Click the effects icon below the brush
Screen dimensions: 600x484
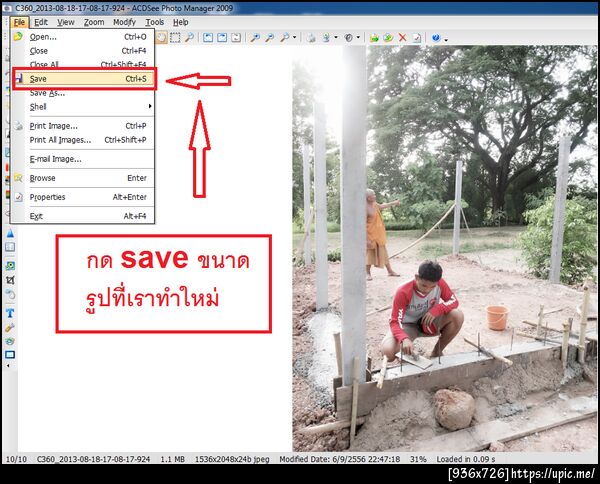coord(10,341)
